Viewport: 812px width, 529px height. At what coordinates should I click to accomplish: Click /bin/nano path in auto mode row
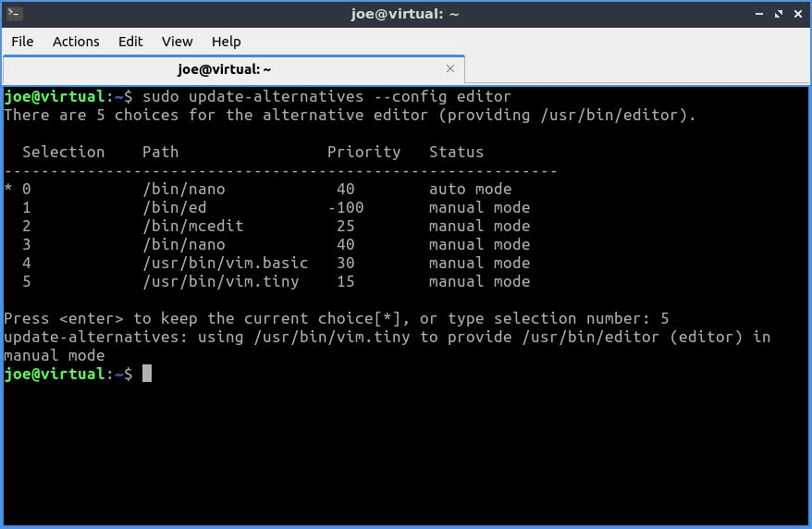184,189
